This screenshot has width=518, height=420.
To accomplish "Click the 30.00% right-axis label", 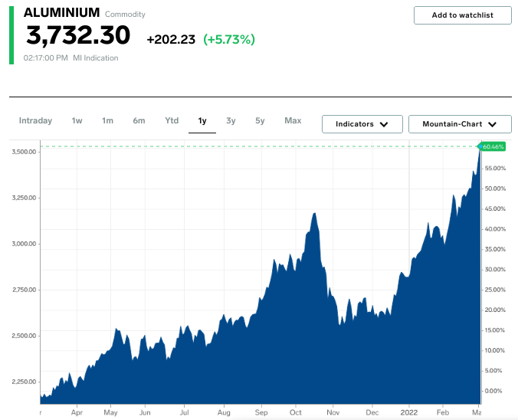I will (495, 270).
